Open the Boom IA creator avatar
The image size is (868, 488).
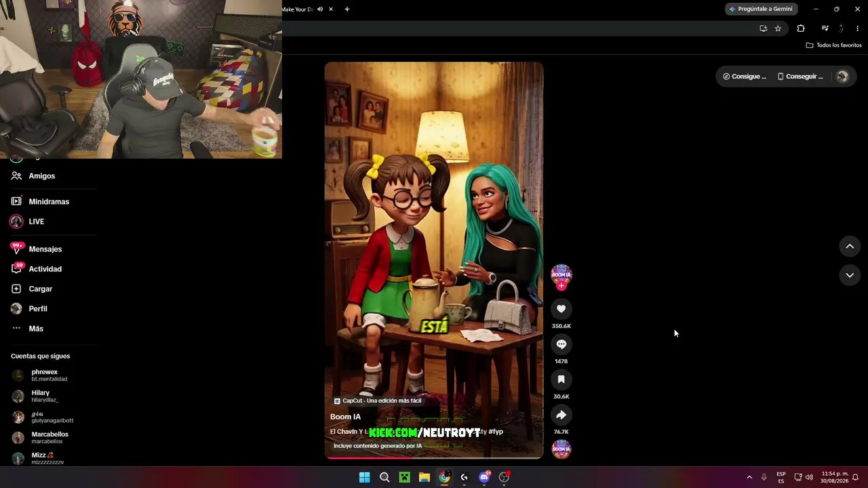pyautogui.click(x=561, y=274)
